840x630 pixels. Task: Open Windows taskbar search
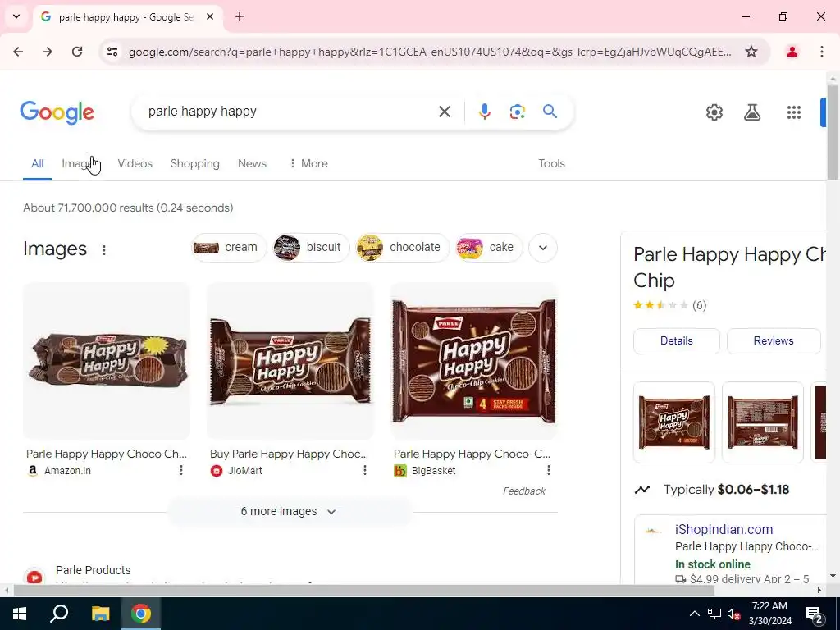point(59,614)
